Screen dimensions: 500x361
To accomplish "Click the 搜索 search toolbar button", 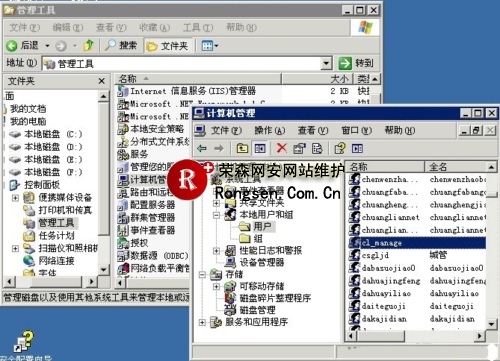I will coord(121,45).
